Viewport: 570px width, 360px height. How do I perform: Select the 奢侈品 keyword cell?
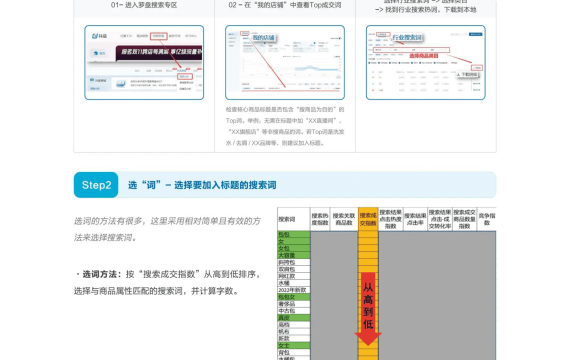(x=294, y=304)
